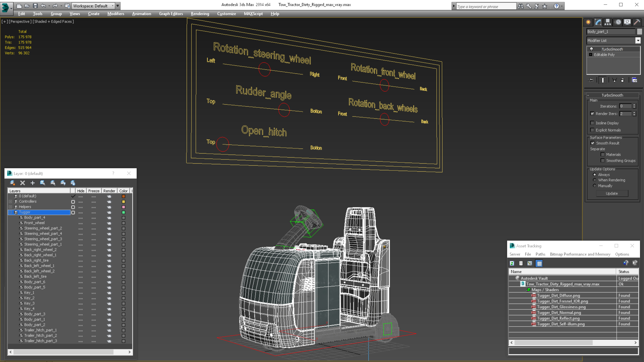Open the Display command panel tab
The image size is (644, 362).
627,22
